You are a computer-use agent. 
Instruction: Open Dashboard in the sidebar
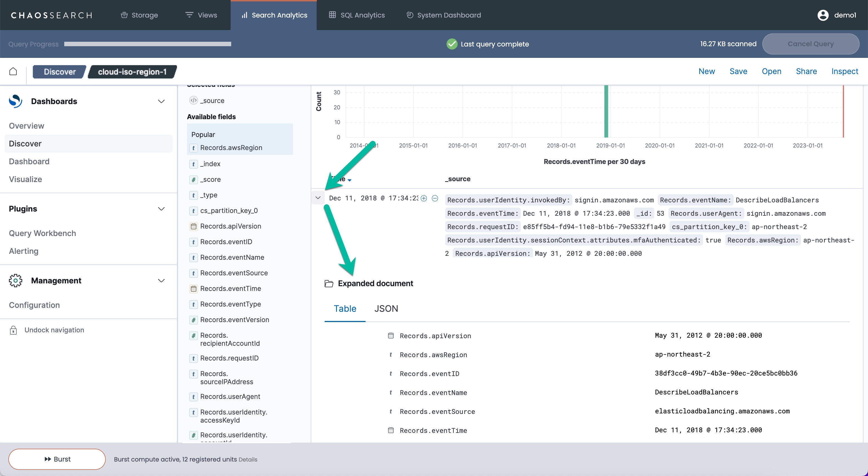(29, 161)
